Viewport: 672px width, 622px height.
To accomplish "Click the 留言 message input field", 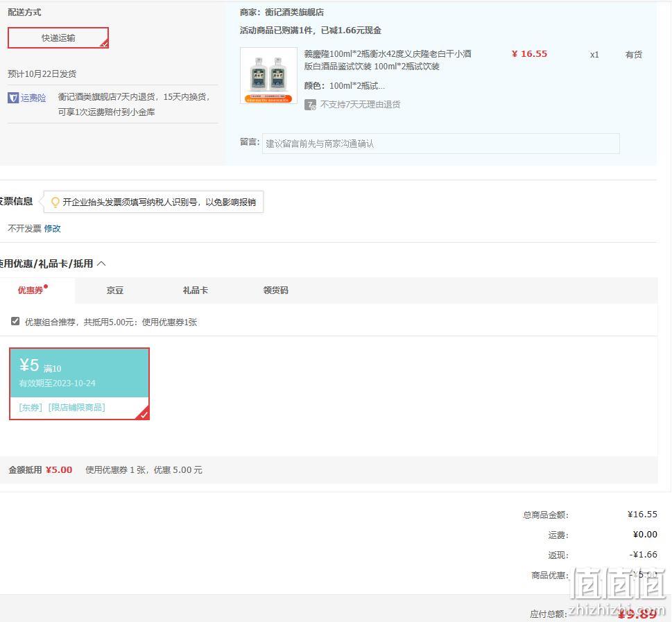I will click(440, 144).
